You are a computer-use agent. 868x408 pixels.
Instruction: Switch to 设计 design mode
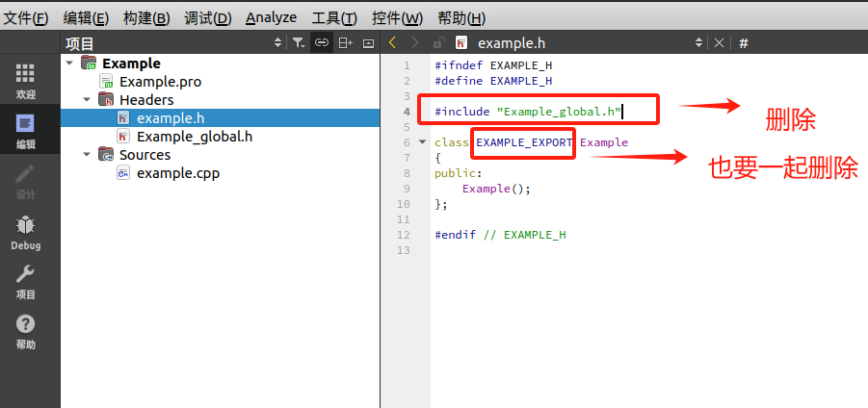point(25,181)
